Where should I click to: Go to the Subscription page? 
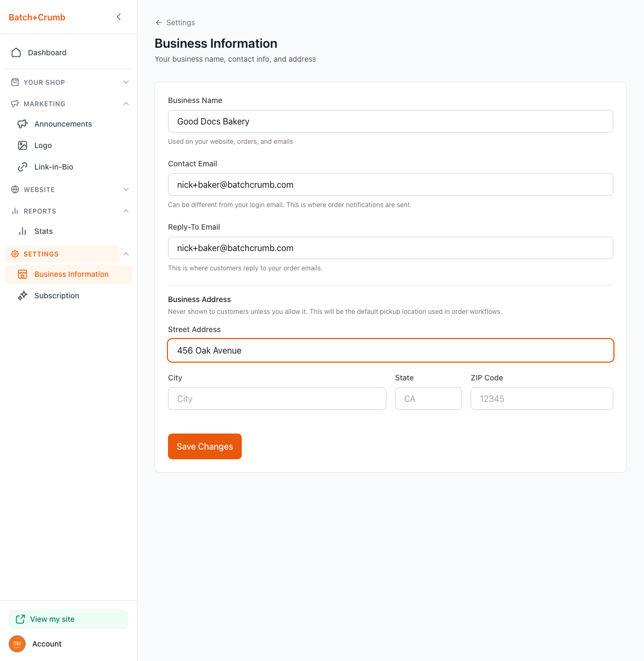click(x=57, y=296)
